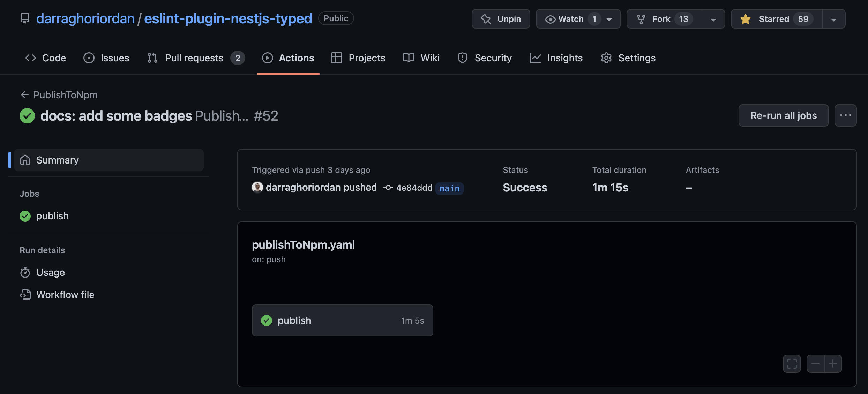This screenshot has height=394, width=868.
Task: Click the green check beside sidebar publish job
Action: 25,216
